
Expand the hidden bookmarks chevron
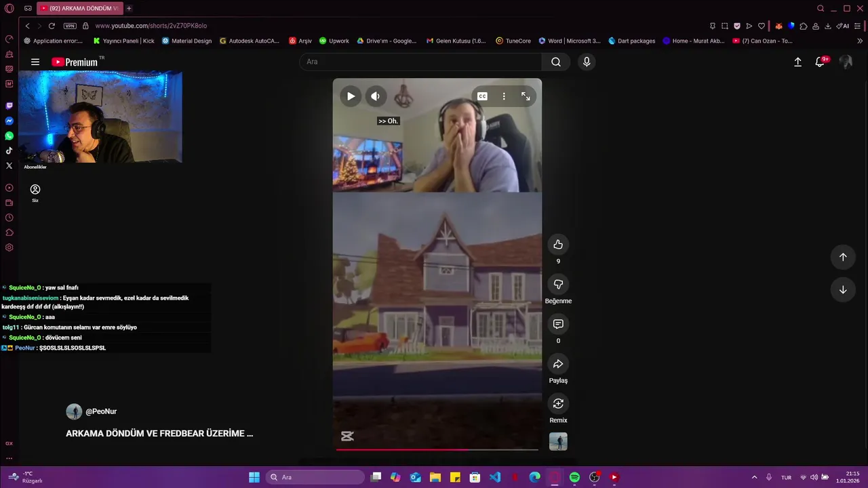tap(860, 41)
